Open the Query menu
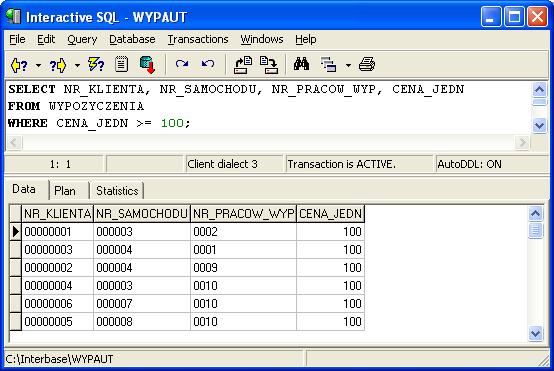The height and width of the screenshot is (371, 554). [82, 39]
